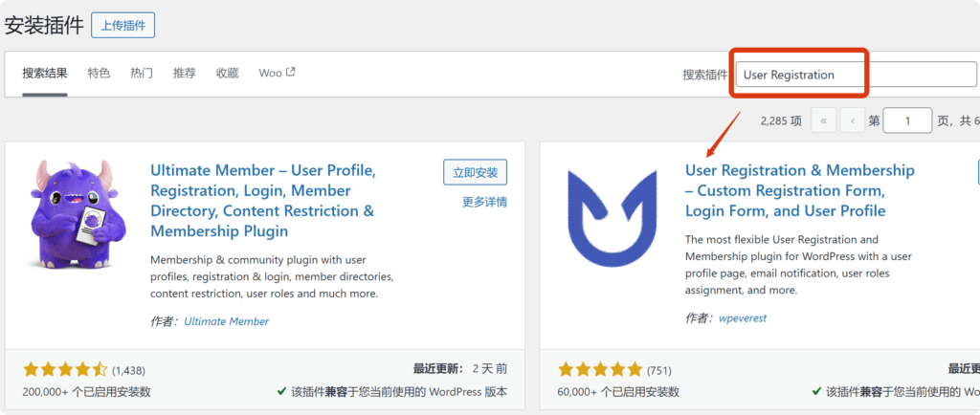Screen dimensions: 980x415
Task: Click the Ultimate Member purple monster icon
Action: pyautogui.click(x=78, y=212)
